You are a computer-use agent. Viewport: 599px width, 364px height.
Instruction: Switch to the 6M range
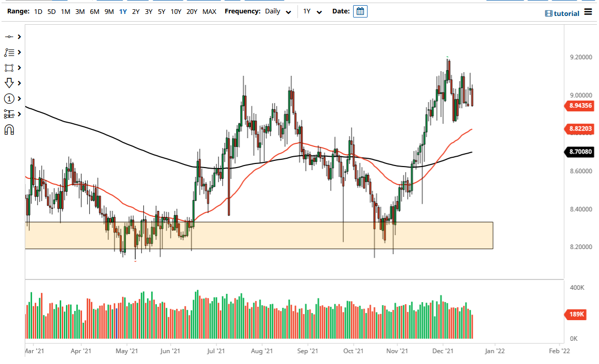pyautogui.click(x=94, y=11)
